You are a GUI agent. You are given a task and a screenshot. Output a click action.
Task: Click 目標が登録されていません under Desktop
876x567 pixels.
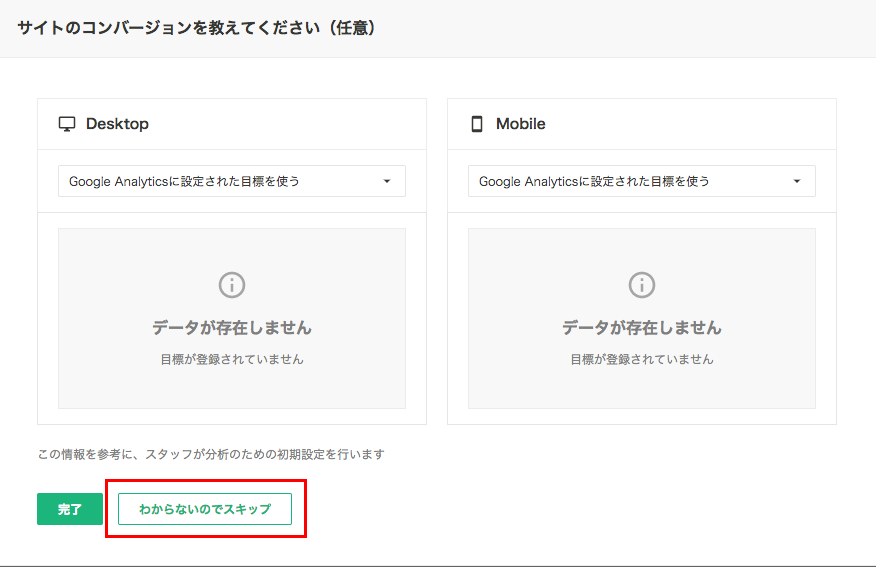[232, 359]
